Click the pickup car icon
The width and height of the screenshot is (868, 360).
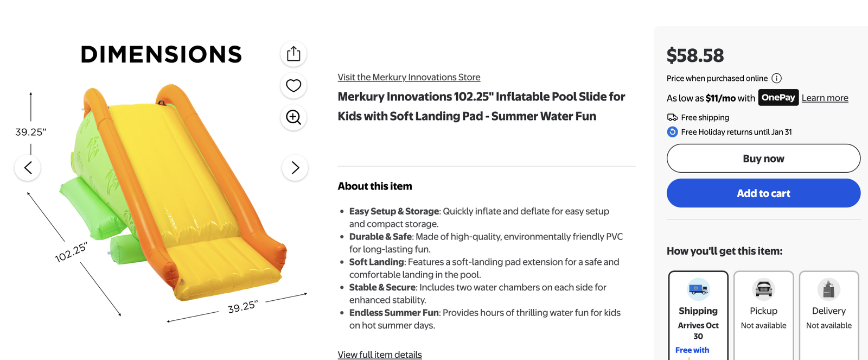point(763,289)
